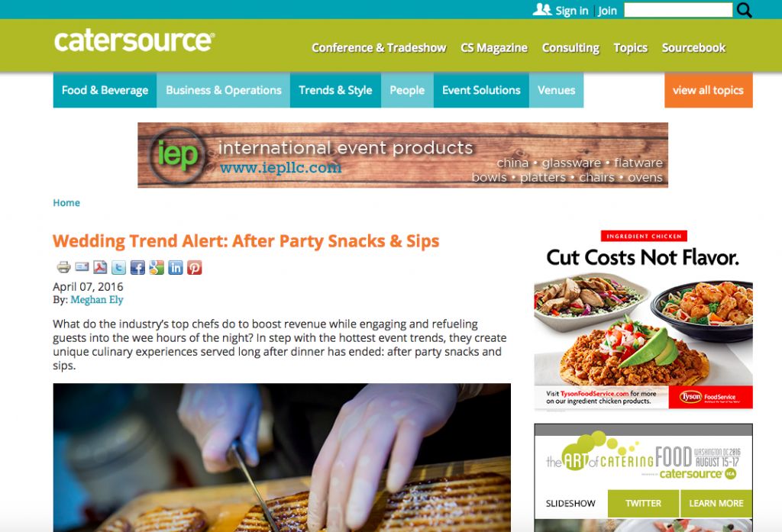Click into the search input field
Viewport: 782px width, 532px height.
click(x=678, y=10)
